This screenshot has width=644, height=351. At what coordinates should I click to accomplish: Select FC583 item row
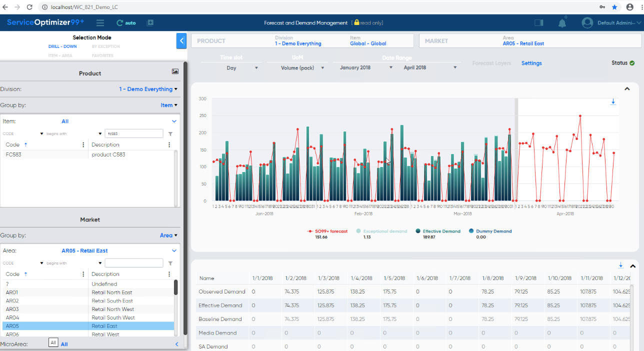click(87, 154)
